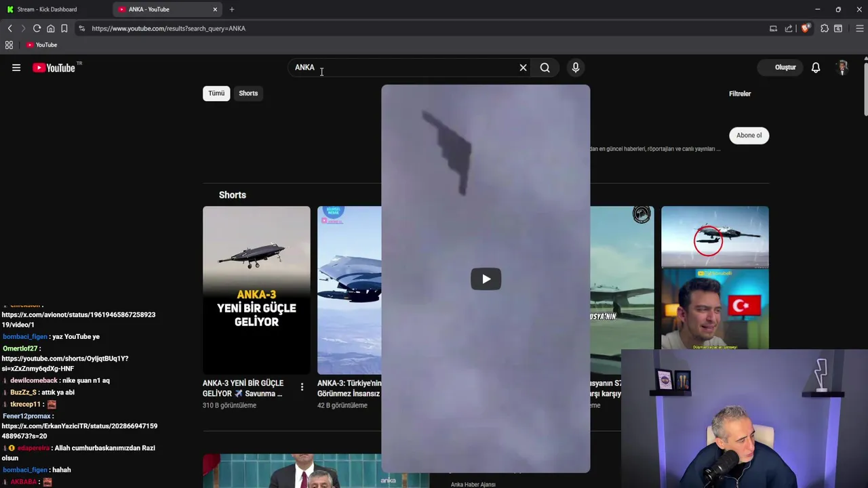
Task: Click the bombaci_figen username in 'yaz YouTube ye' message
Action: point(25,337)
